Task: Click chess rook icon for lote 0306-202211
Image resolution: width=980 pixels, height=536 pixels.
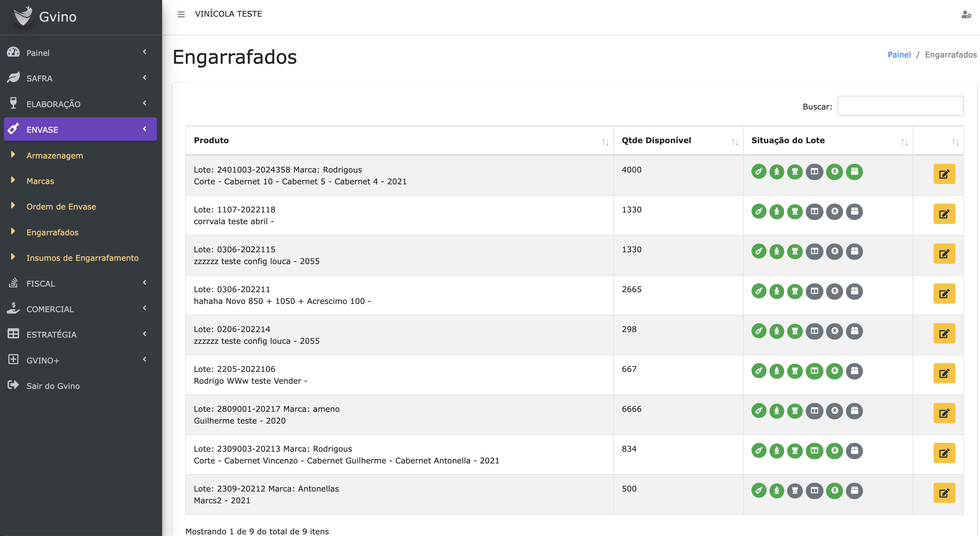Action: point(795,292)
